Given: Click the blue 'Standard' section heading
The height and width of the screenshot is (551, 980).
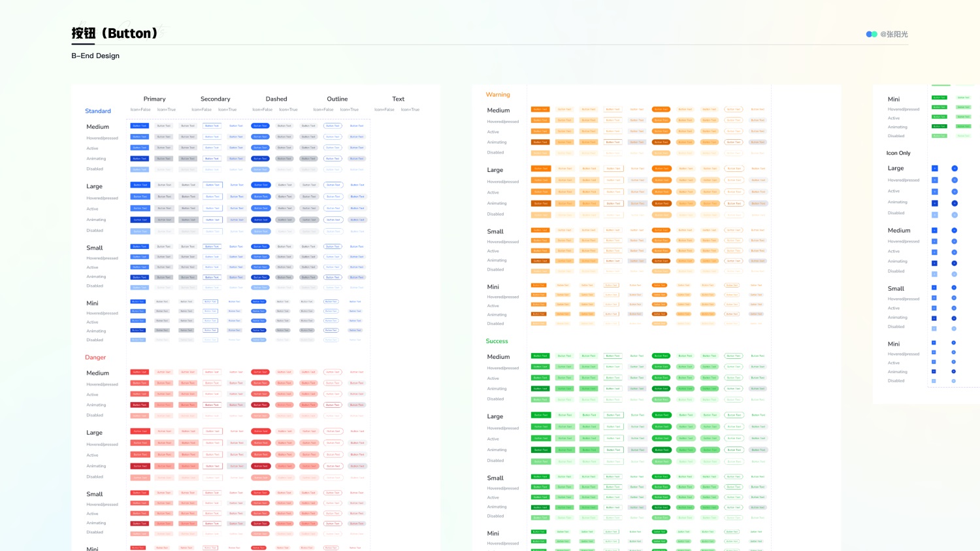Looking at the screenshot, I should (98, 111).
